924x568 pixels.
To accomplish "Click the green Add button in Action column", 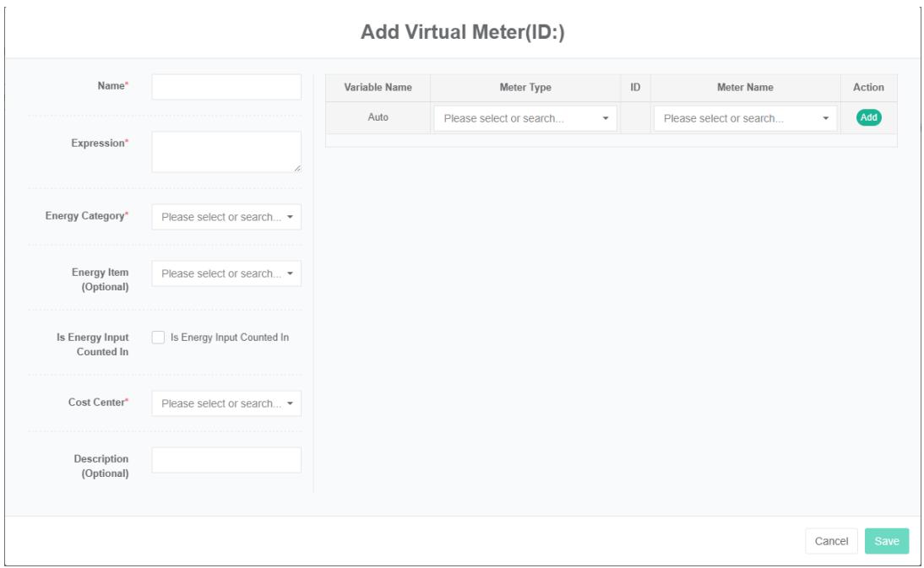I will [869, 118].
